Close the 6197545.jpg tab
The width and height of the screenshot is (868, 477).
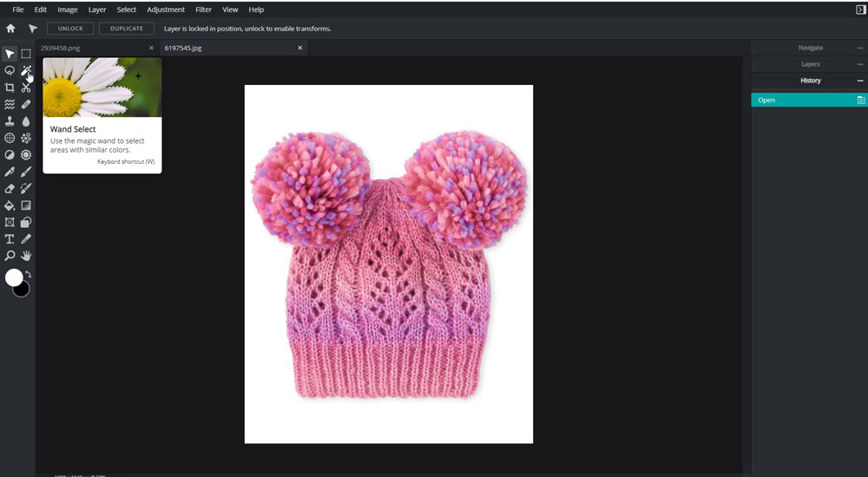(x=300, y=49)
